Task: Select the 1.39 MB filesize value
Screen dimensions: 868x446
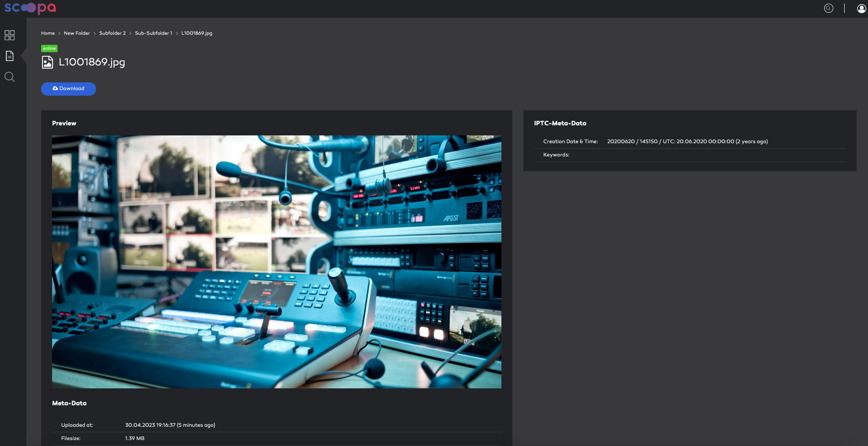Action: (135, 439)
